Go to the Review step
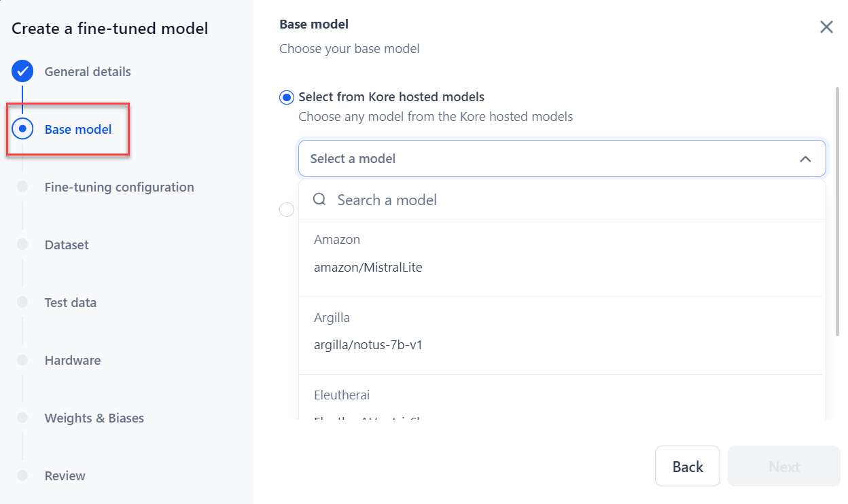This screenshot has height=504, width=848. [x=65, y=475]
